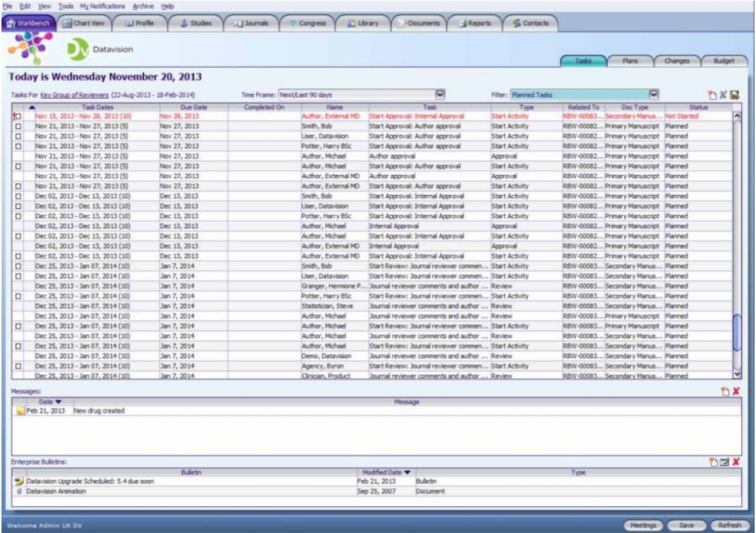Expand the Time Frame dropdown

pos(440,95)
